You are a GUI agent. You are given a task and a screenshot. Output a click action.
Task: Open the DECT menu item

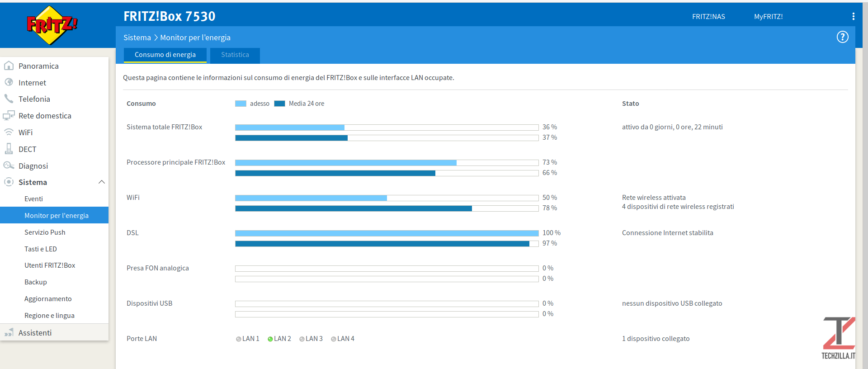pyautogui.click(x=27, y=149)
